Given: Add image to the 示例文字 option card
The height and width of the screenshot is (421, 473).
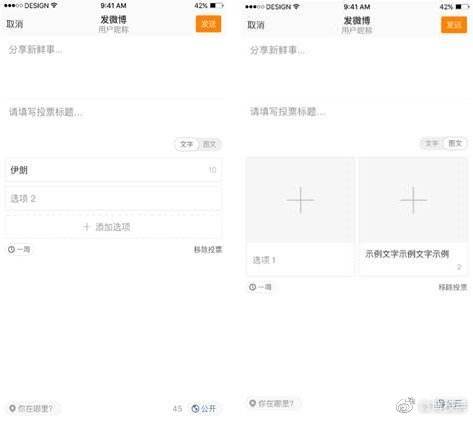Looking at the screenshot, I should (x=413, y=200).
